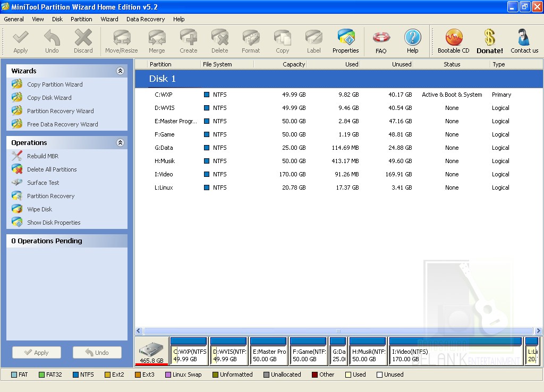Open the Help menu in menu bar
Screen dimensions: 544x392
coord(178,19)
